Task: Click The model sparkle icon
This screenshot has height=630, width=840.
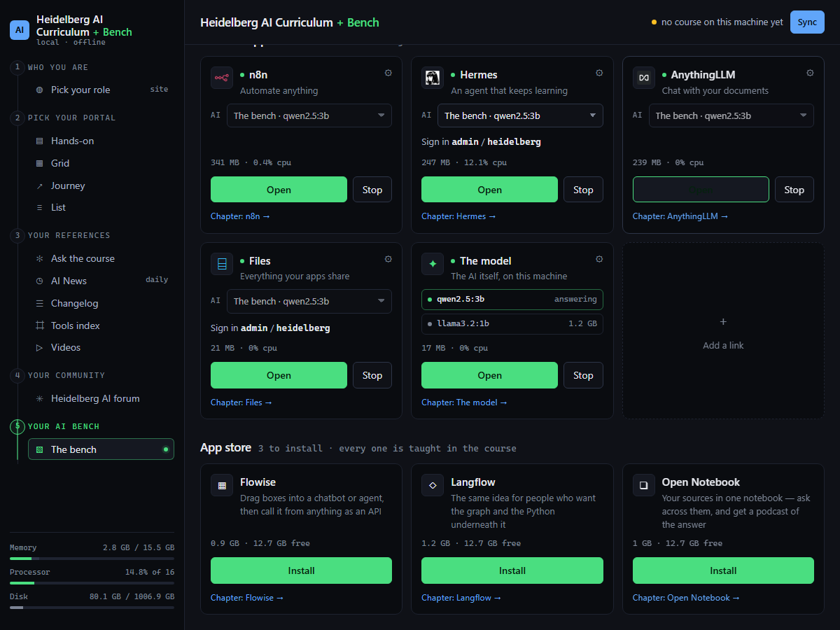Action: 433,264
